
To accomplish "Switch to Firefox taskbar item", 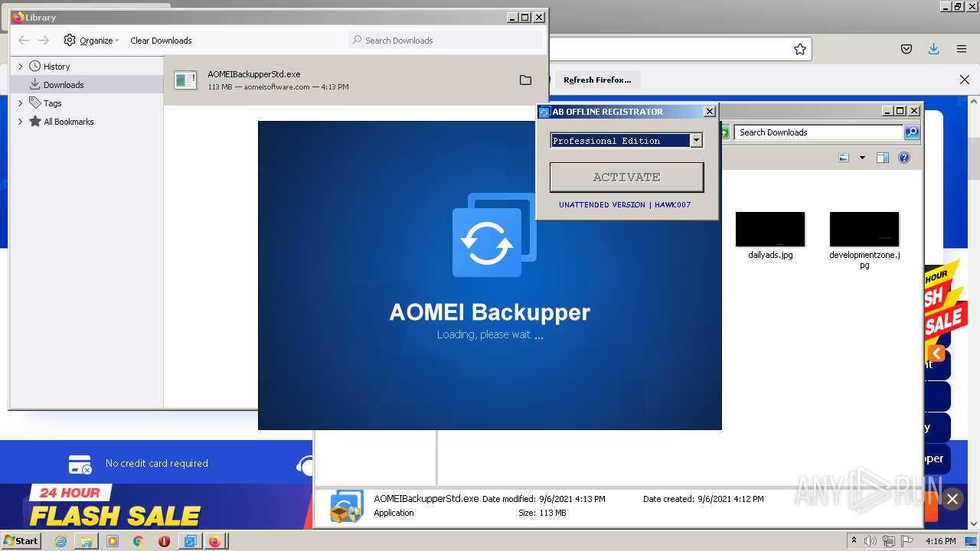I will pyautogui.click(x=215, y=541).
